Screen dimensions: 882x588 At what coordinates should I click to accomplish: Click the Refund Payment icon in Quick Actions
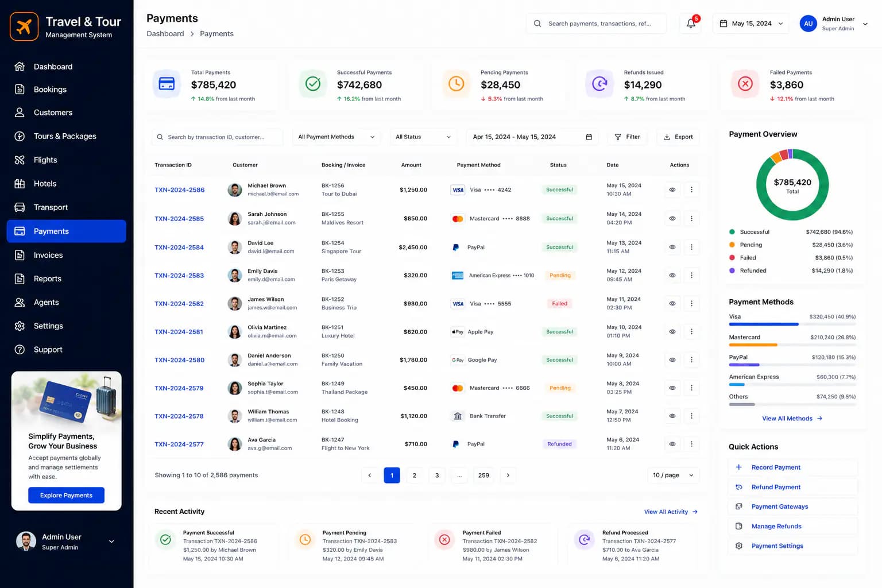pyautogui.click(x=739, y=487)
